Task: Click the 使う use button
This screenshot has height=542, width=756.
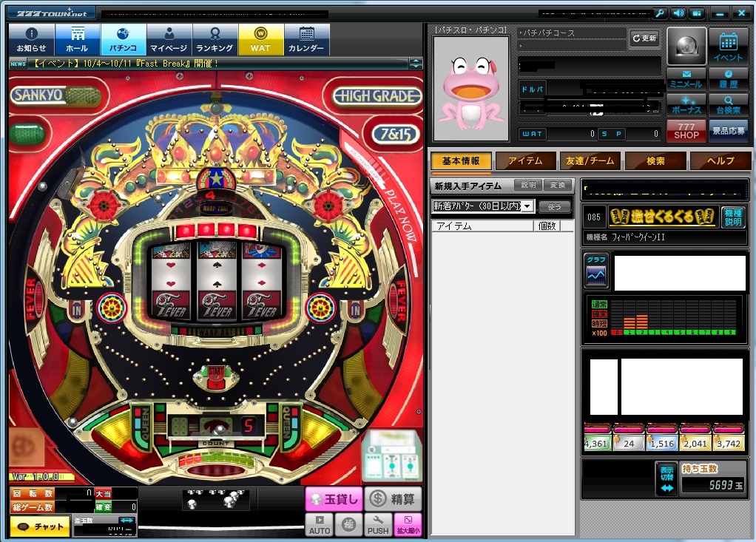Action: 555,206
